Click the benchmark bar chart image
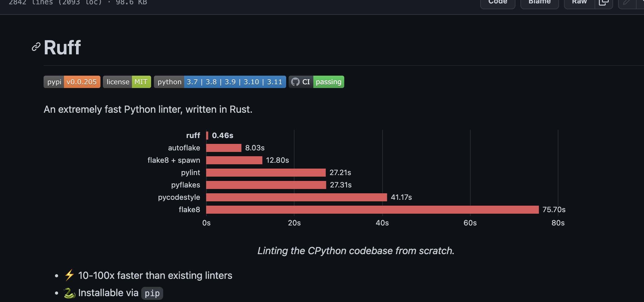 pos(355,179)
